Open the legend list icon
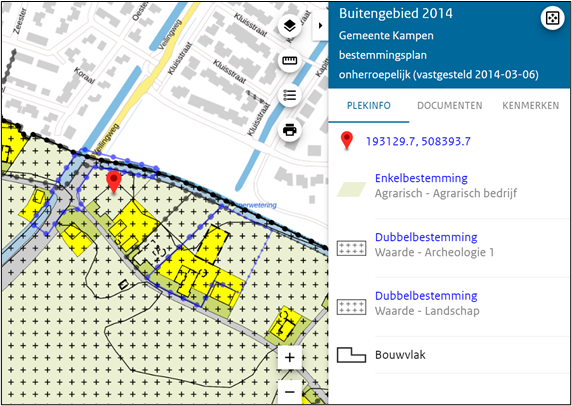The width and height of the screenshot is (572, 406). [290, 95]
